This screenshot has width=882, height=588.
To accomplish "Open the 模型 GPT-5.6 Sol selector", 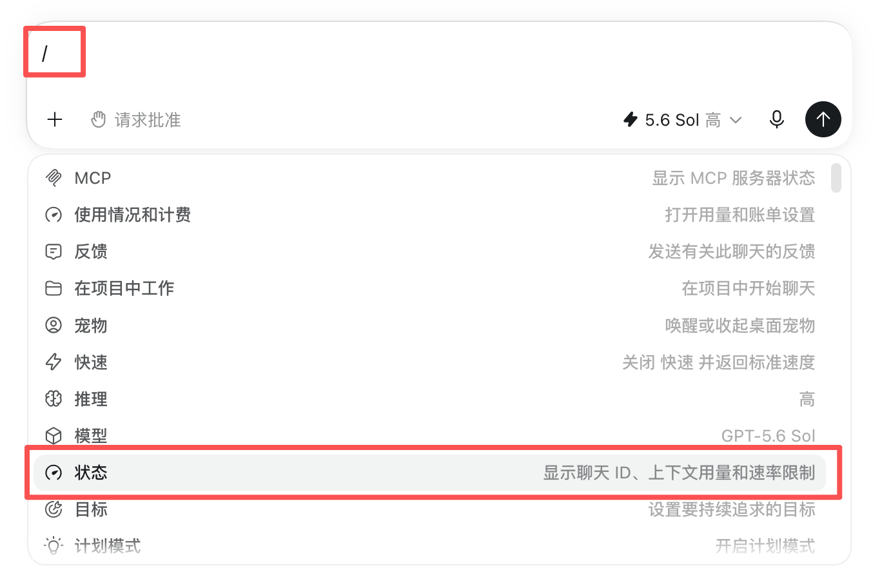I will 430,436.
